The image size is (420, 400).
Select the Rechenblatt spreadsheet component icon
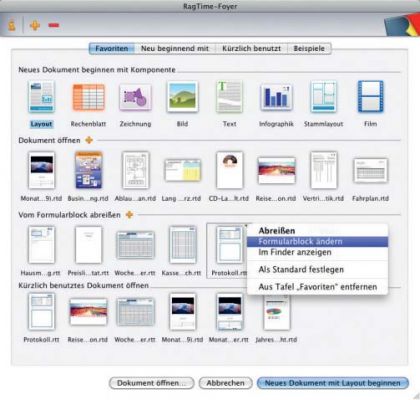click(88, 97)
